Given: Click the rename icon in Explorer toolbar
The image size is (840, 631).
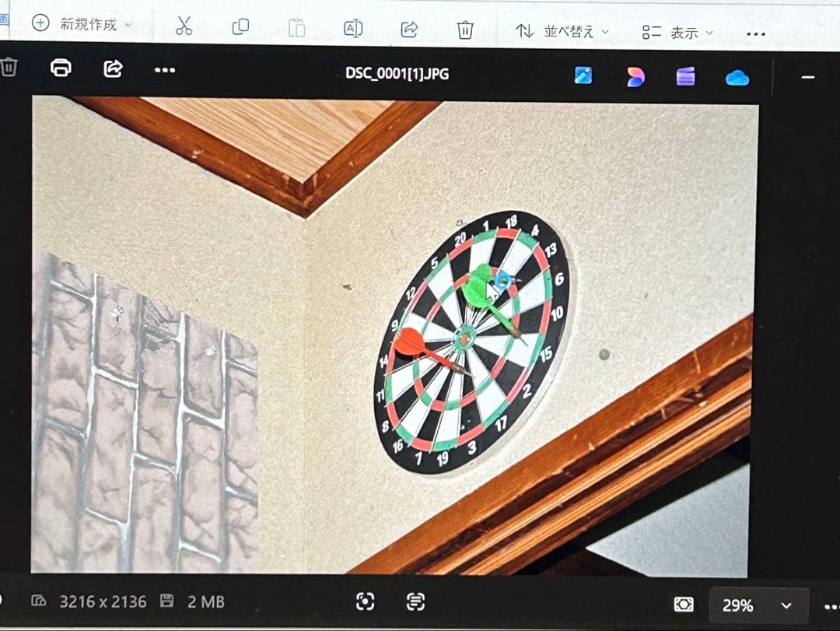Looking at the screenshot, I should coord(353,29).
